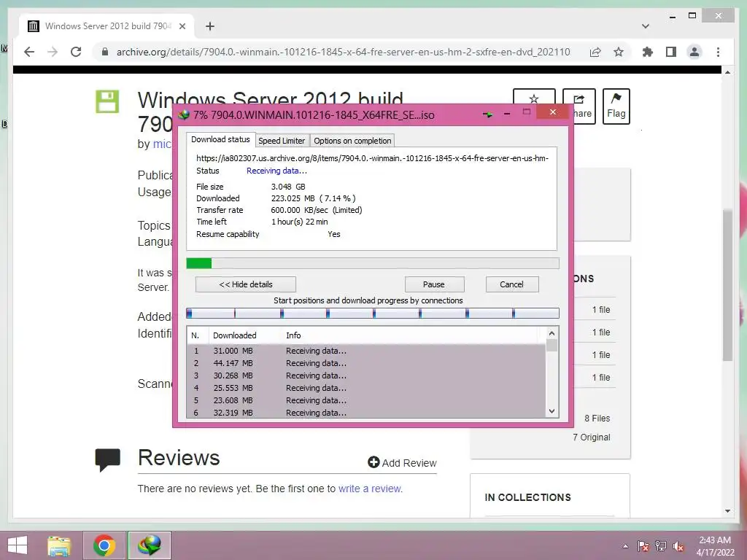747x560 pixels.
Task: Click the page vertical scrollbar thumb
Action: coord(727,285)
